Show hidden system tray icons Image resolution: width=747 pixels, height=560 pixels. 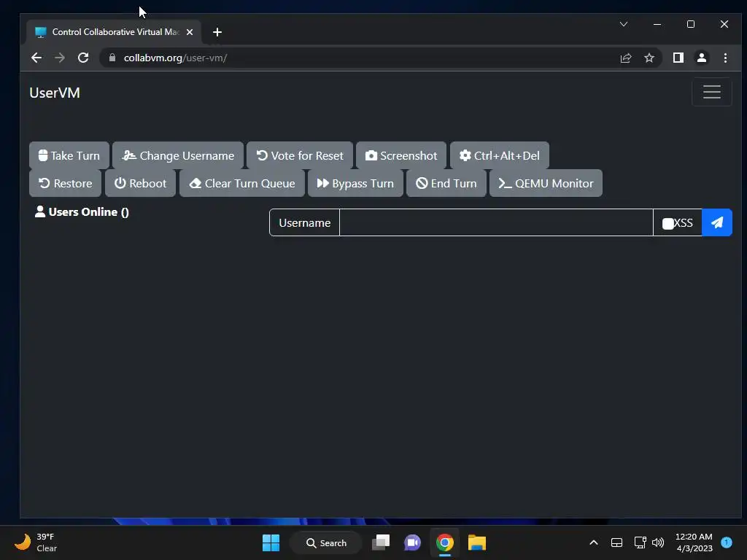(x=594, y=542)
